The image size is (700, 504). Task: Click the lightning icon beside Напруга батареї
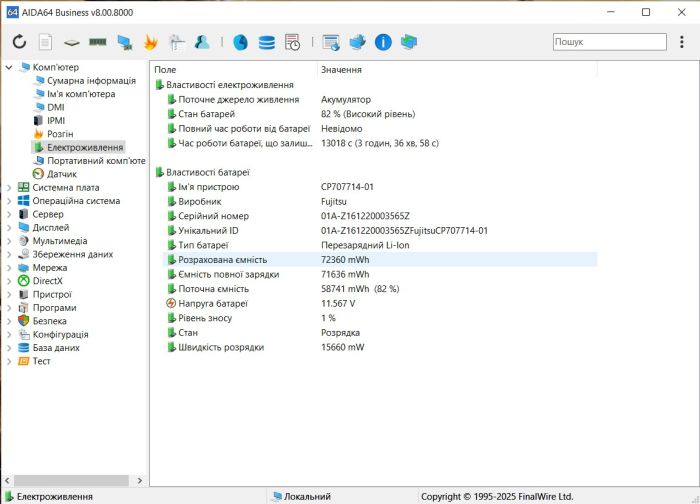171,303
